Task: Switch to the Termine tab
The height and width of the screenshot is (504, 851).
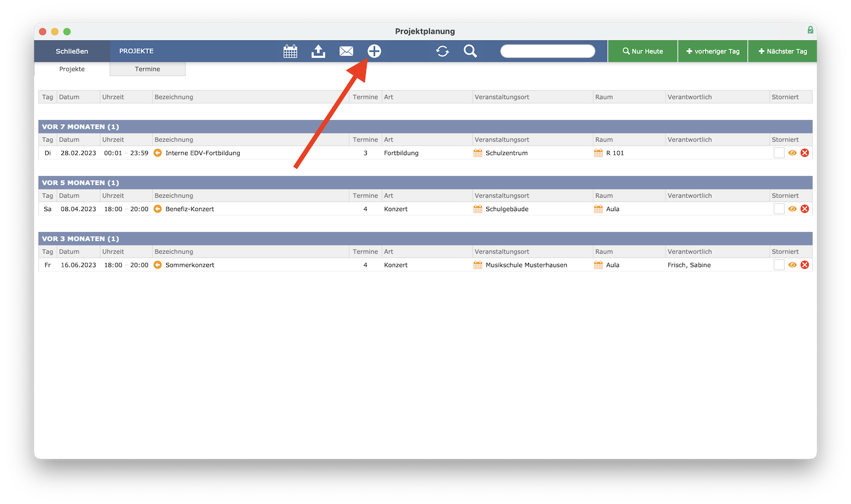Action: [x=147, y=69]
